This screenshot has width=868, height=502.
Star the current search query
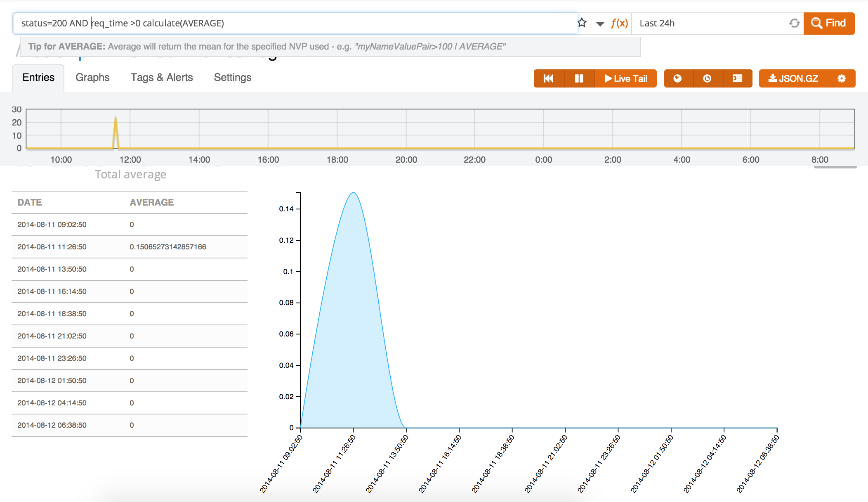pos(582,23)
